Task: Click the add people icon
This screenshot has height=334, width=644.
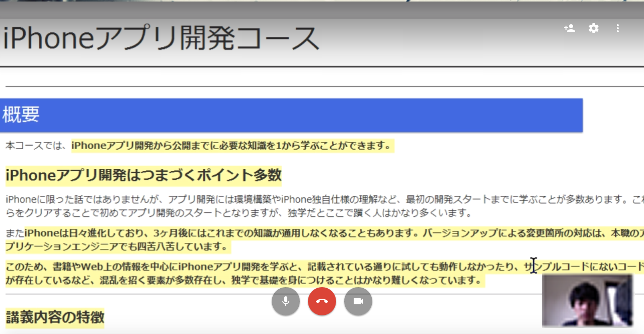Action: coord(570,28)
